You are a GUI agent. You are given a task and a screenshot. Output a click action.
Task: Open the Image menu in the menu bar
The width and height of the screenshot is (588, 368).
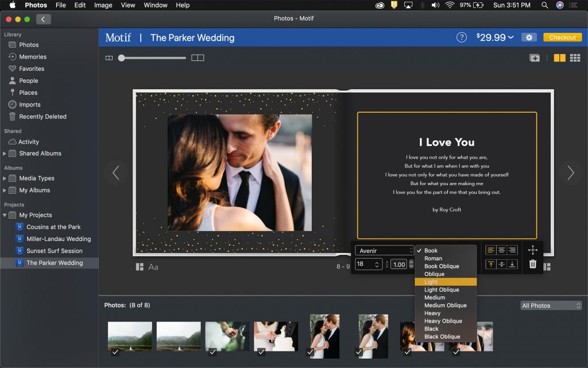coord(103,5)
